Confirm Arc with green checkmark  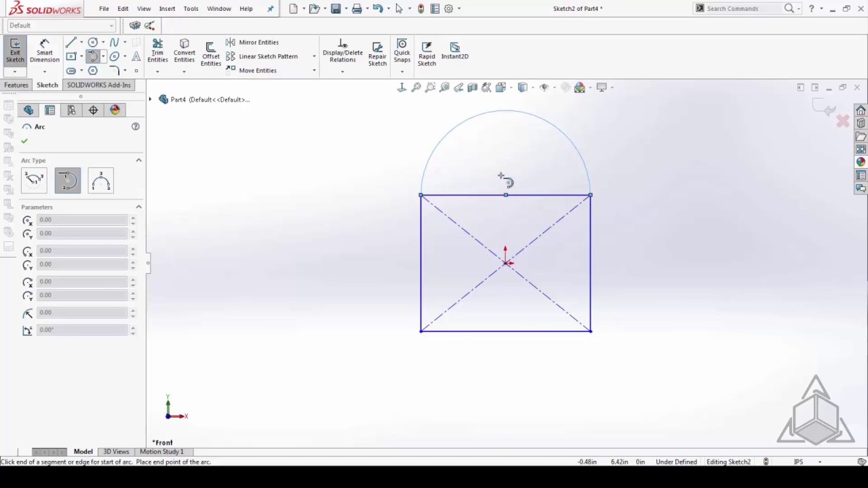click(x=24, y=141)
